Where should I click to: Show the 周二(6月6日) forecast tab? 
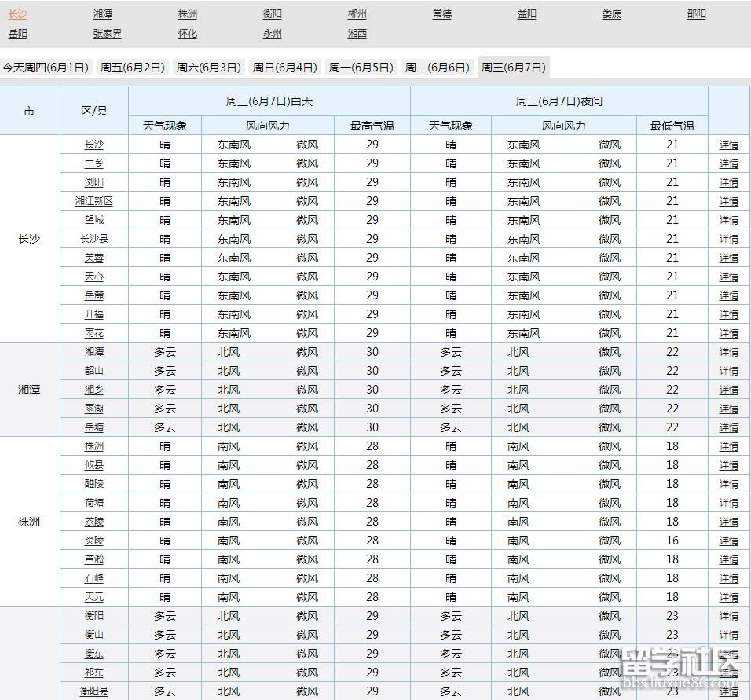(437, 68)
